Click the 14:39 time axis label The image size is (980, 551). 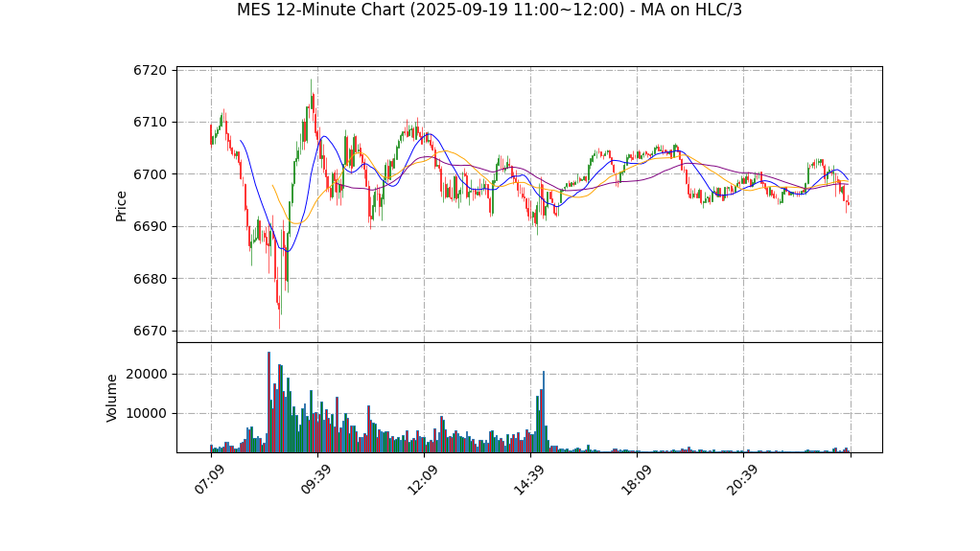[528, 480]
